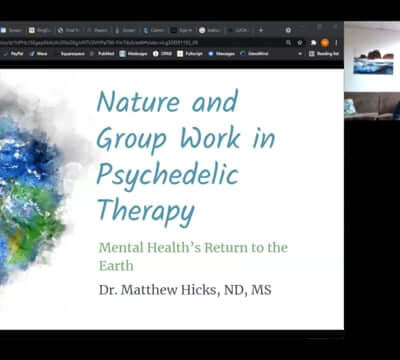Image resolution: width=400 pixels, height=360 pixels.
Task: Switch to the third browser tab
Action: coord(69,30)
